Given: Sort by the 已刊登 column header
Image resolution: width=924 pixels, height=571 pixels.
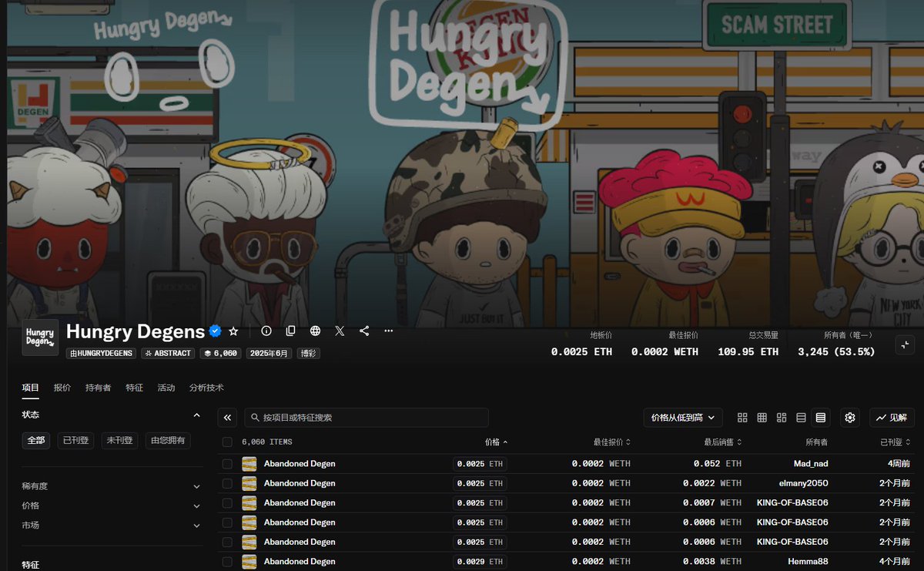Looking at the screenshot, I should point(896,442).
